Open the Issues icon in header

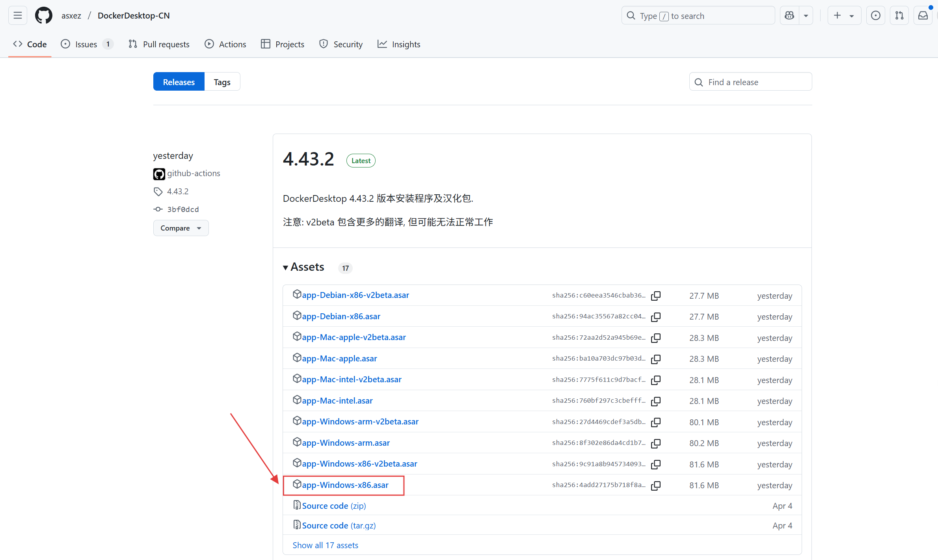point(875,16)
